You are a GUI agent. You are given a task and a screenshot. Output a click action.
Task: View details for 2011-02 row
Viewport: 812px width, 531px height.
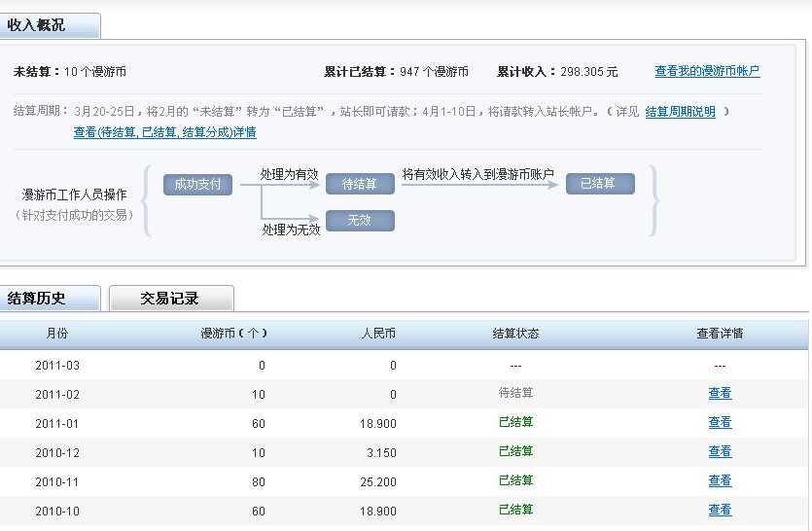720,394
